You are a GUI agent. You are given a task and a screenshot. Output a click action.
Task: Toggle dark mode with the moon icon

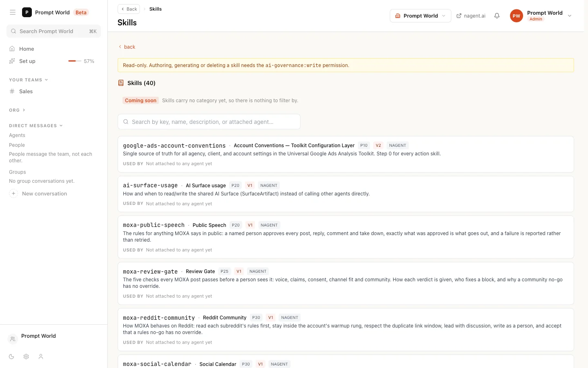11,357
